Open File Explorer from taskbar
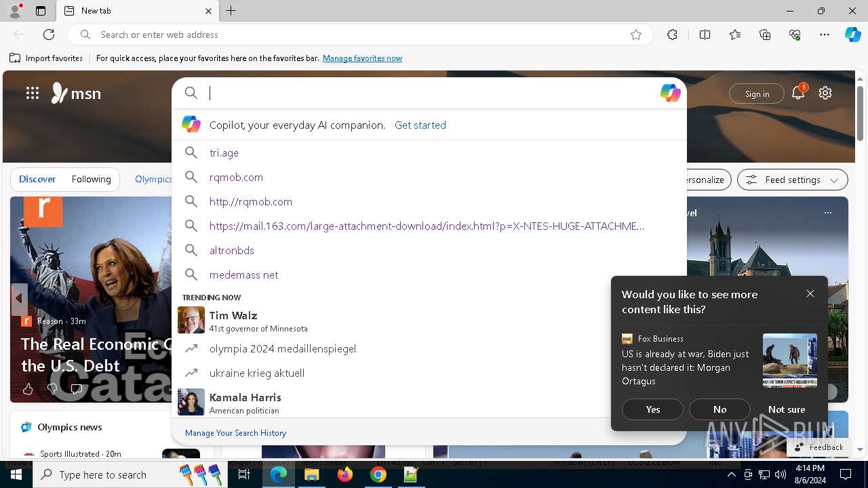868x488 pixels. pyautogui.click(x=311, y=474)
